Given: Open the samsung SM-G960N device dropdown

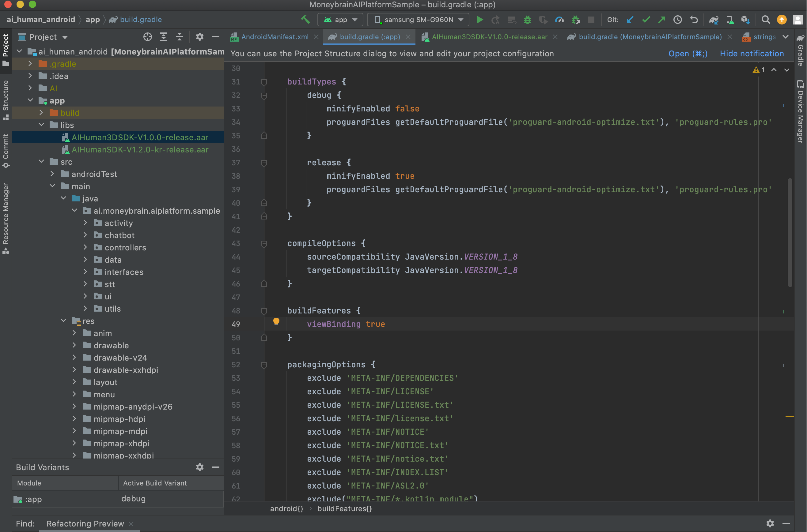Looking at the screenshot, I should pyautogui.click(x=418, y=20).
